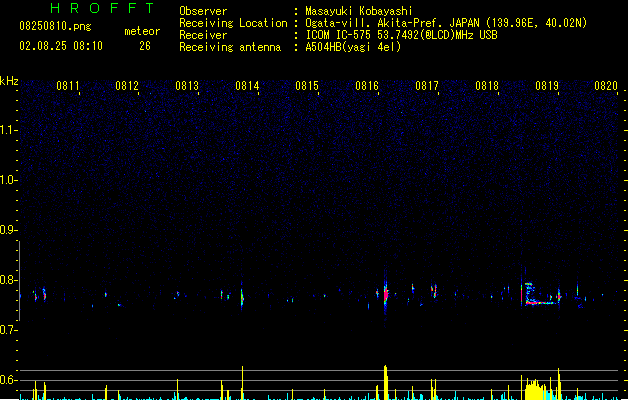Screen dimensions: 629x400
Task: Click the 0818 time marker
Action: pos(487,86)
